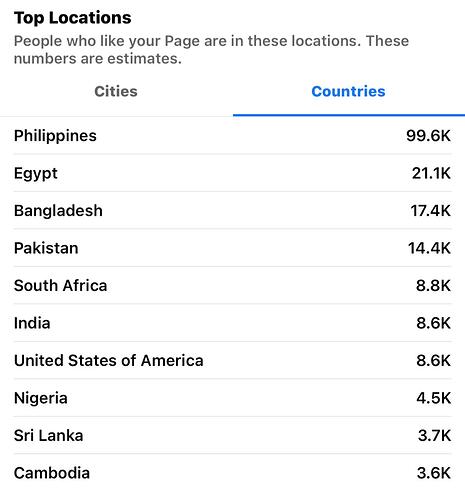Click the Bangladesh entry
Viewport: 465px width, 500px height.
[x=232, y=211]
